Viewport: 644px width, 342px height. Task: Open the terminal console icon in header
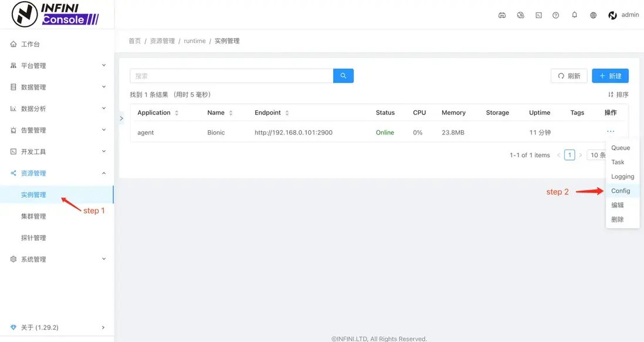point(538,15)
